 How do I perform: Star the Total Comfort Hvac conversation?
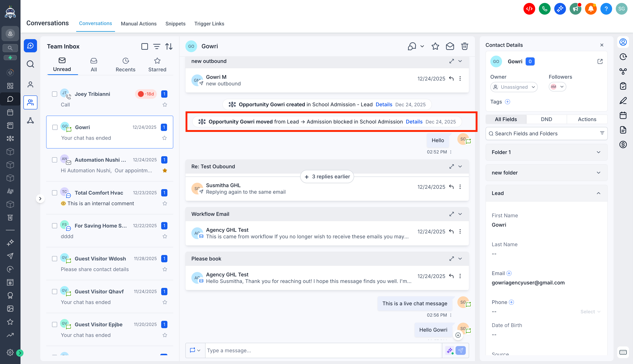coord(165,203)
